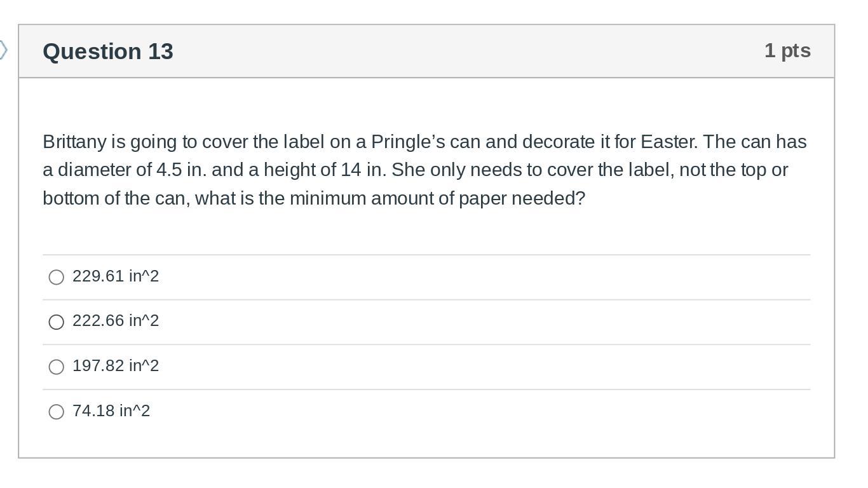
Task: Mark the 197.82 in^2 radio button
Action: (57, 367)
